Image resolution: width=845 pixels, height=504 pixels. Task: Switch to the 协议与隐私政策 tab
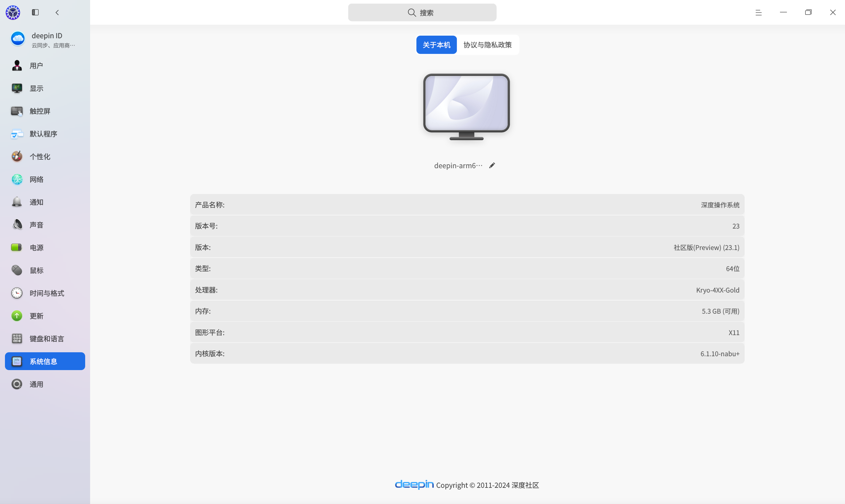pyautogui.click(x=488, y=45)
